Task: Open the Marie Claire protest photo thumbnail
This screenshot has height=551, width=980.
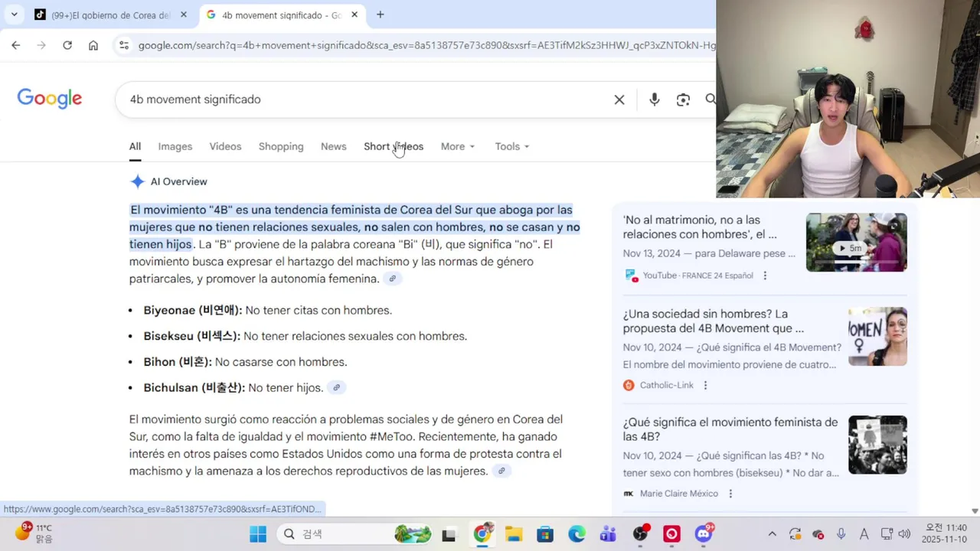Action: 877,445
